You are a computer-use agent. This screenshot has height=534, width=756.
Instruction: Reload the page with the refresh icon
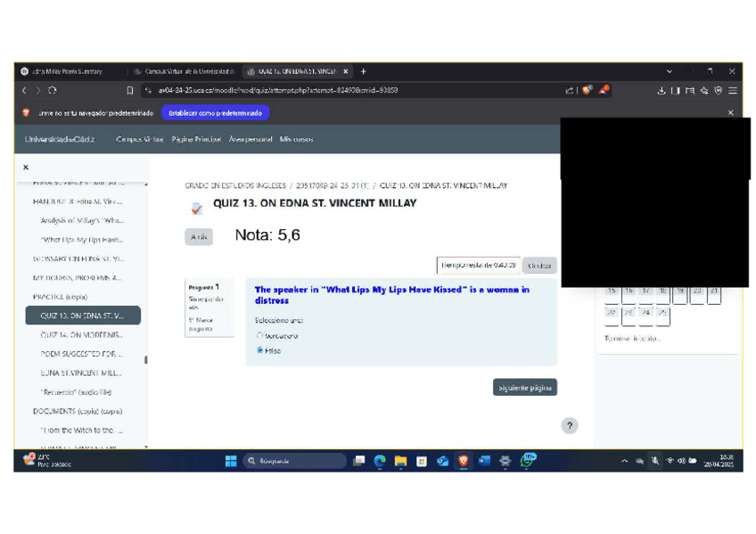click(53, 90)
